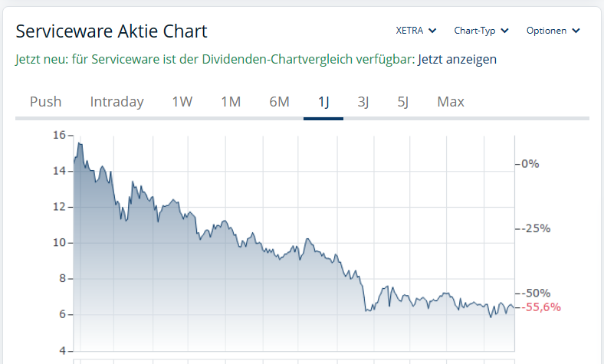Show the 5J chart range
This screenshot has height=364, width=604.
403,102
